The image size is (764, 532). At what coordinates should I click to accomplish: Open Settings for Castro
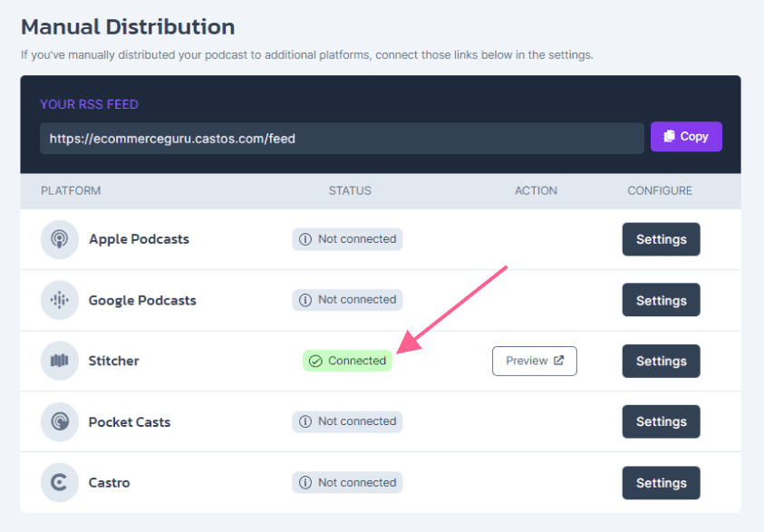(x=662, y=483)
